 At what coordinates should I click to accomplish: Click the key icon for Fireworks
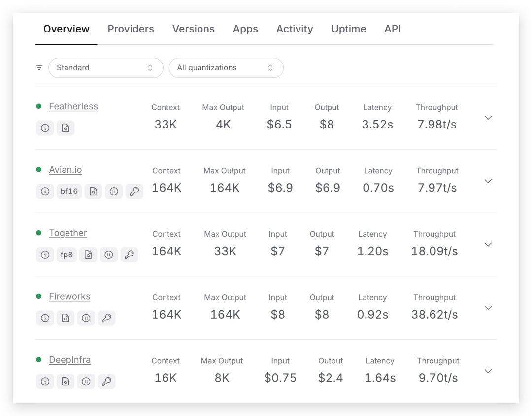click(106, 318)
